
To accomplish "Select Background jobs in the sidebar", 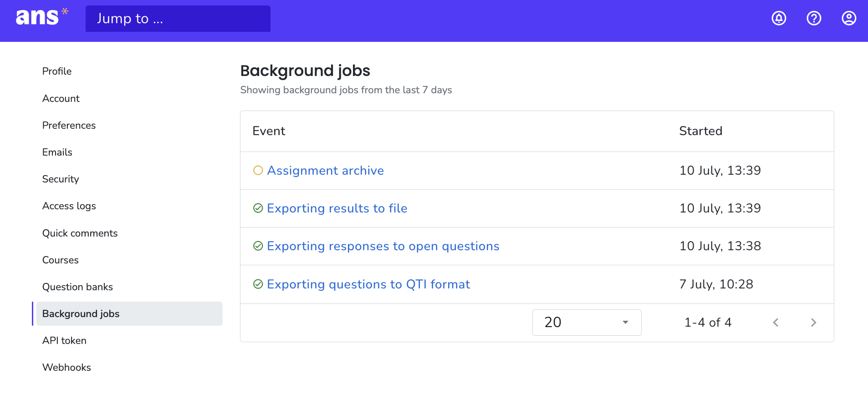I will pyautogui.click(x=129, y=314).
